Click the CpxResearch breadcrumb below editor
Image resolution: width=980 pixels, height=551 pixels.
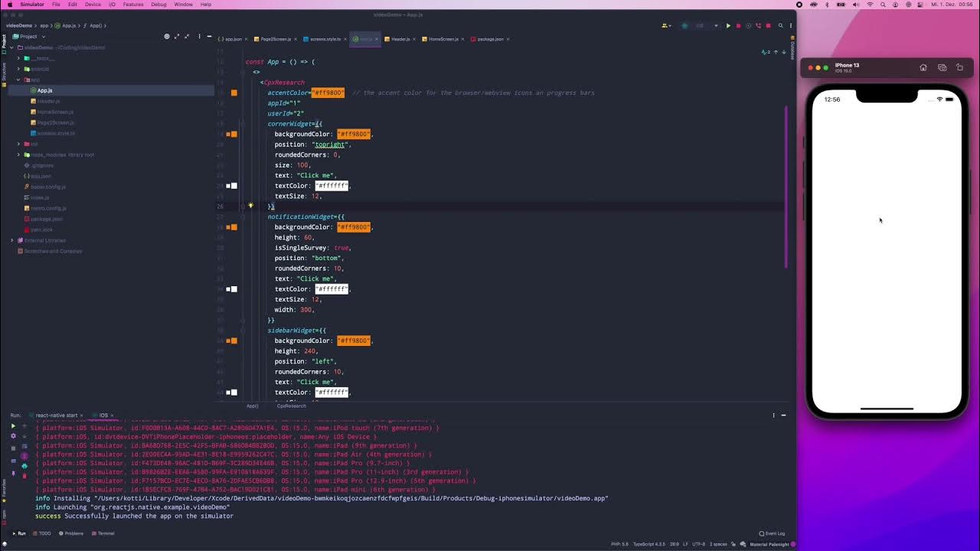tap(291, 406)
